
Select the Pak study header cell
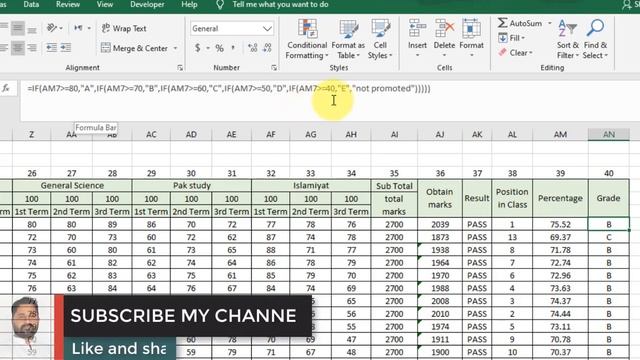coord(191,185)
